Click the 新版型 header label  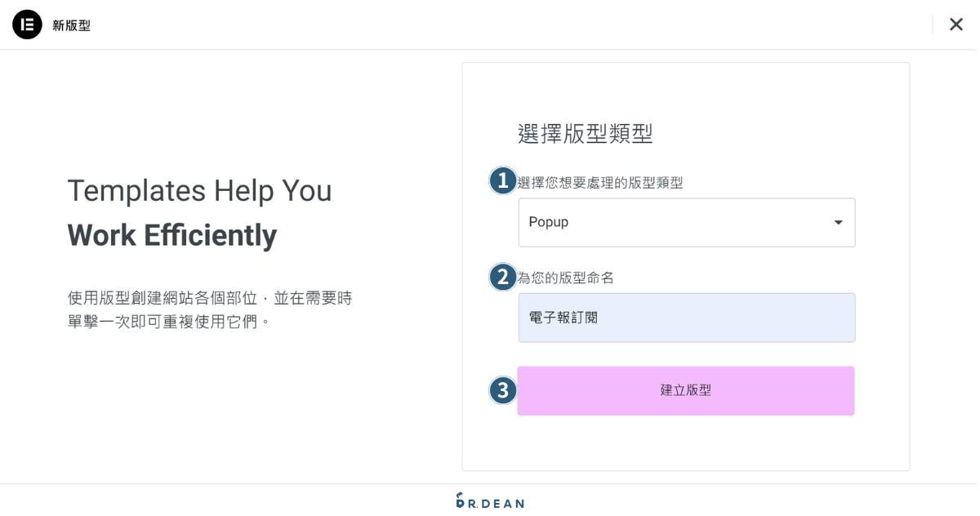pos(72,24)
